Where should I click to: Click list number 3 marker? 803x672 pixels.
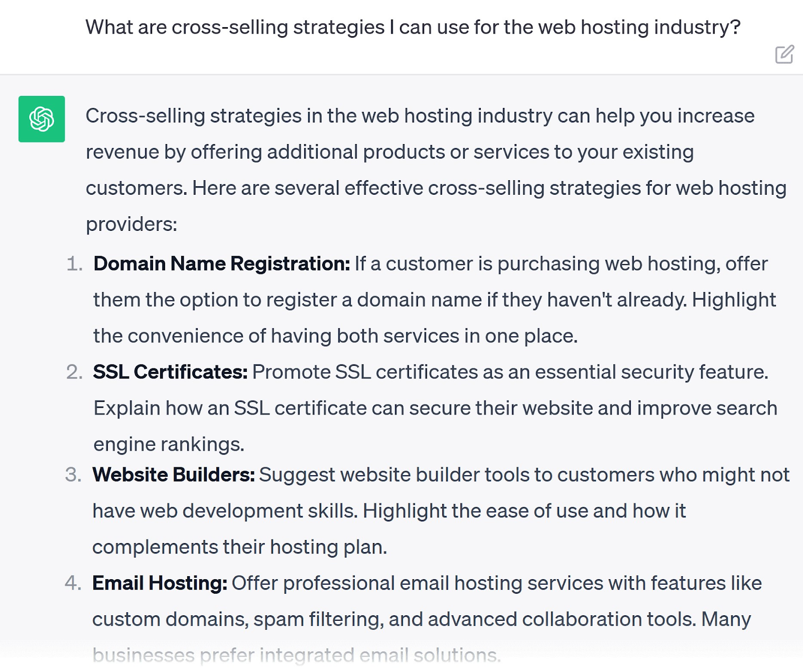click(73, 475)
